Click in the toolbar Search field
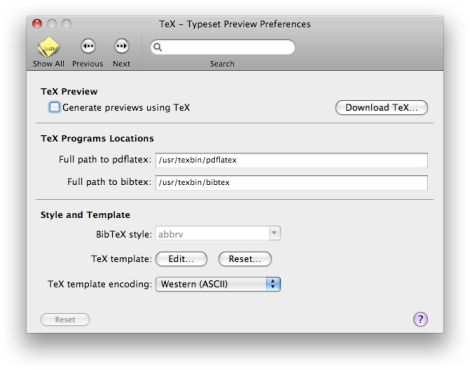The width and height of the screenshot is (470, 370). pyautogui.click(x=223, y=47)
